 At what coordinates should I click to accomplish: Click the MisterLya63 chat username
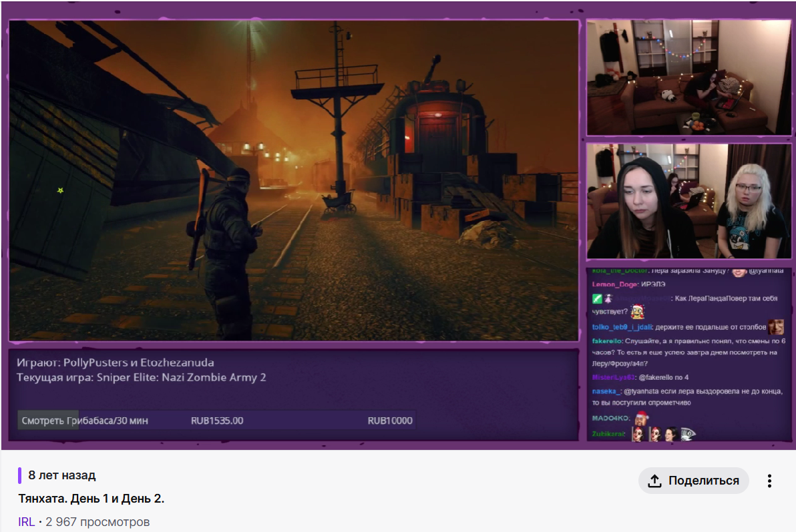[613, 377]
